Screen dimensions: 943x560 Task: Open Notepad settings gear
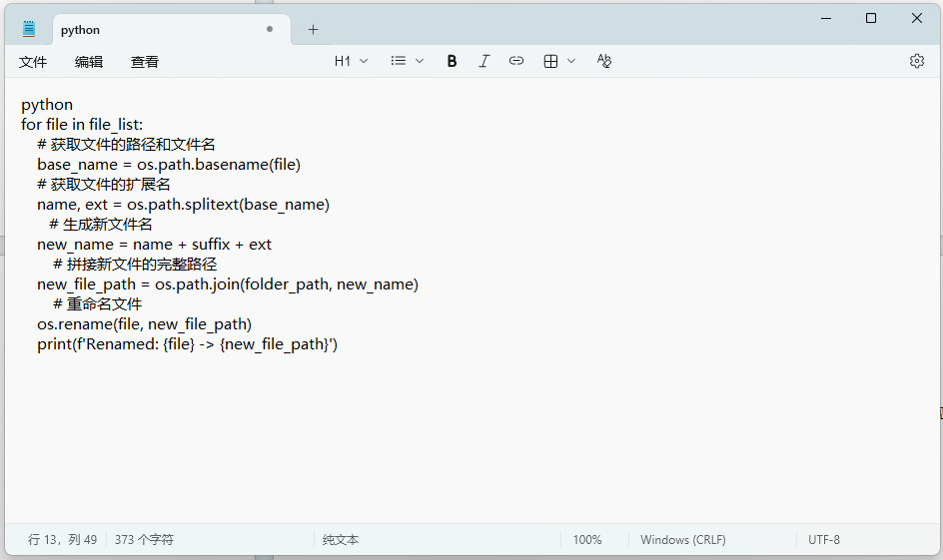point(917,61)
